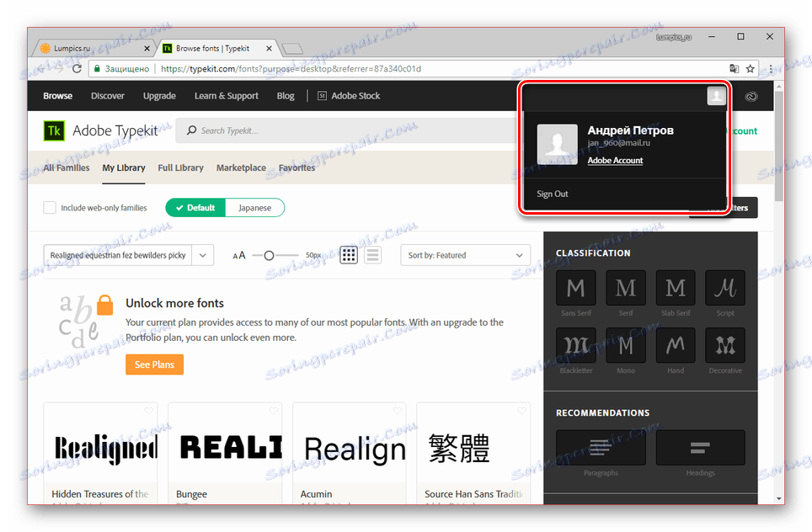Click the Adobe Typekit Tk logo
The image size is (812, 532).
[x=54, y=131]
